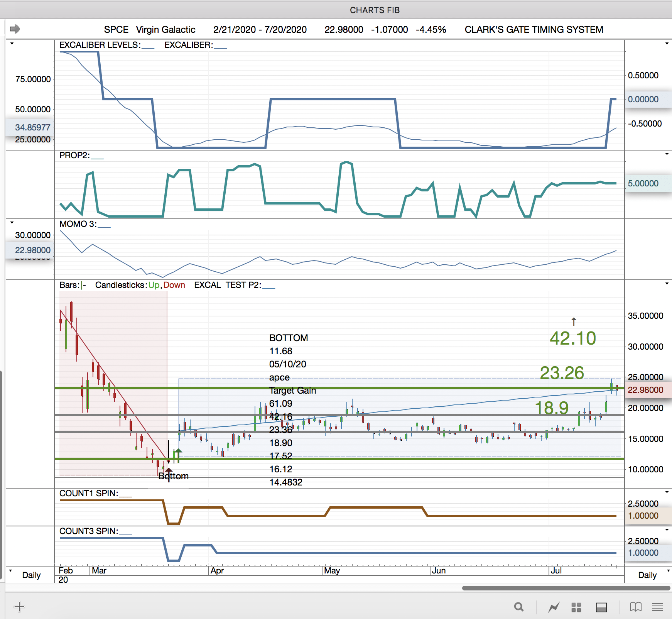This screenshot has height=619, width=672.
Task: Open the right Daily interval dropdown
Action: coord(668,570)
